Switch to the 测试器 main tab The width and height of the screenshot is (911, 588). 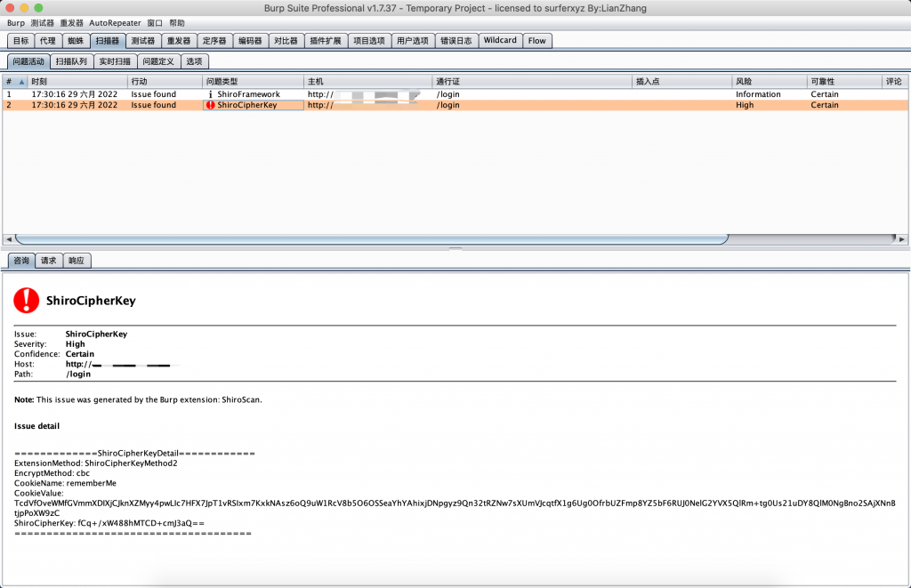(143, 41)
